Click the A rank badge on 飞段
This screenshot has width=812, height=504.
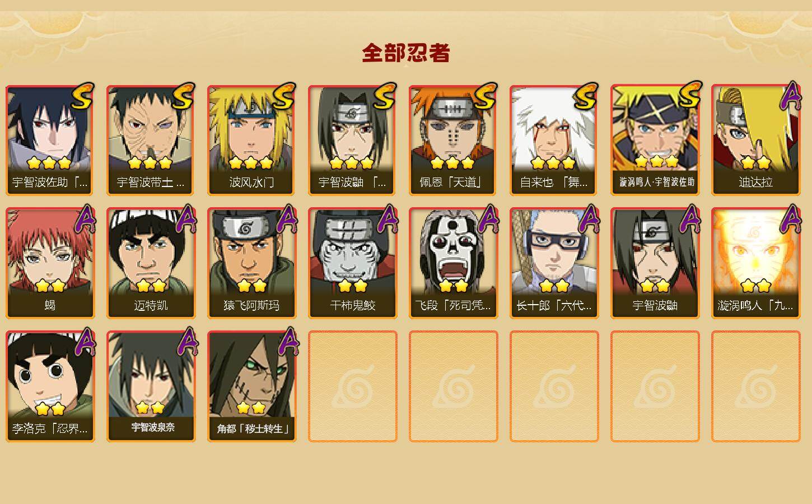tap(488, 219)
